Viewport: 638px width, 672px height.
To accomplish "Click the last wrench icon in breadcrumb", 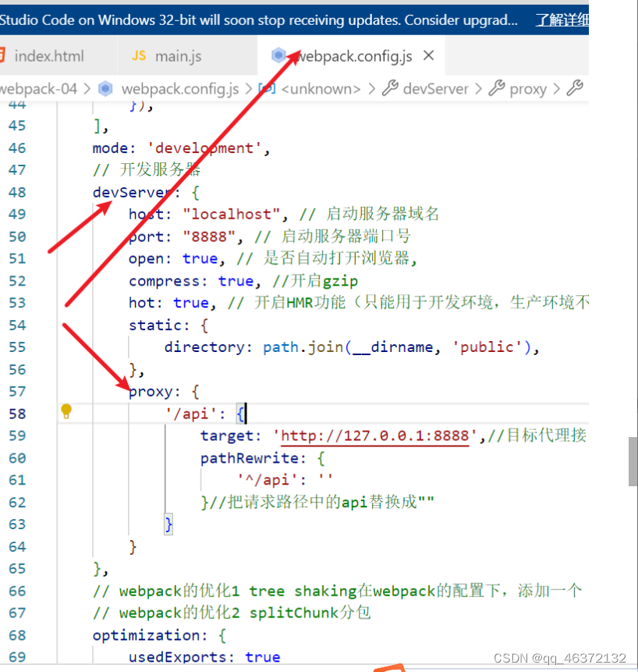I will click(x=575, y=88).
